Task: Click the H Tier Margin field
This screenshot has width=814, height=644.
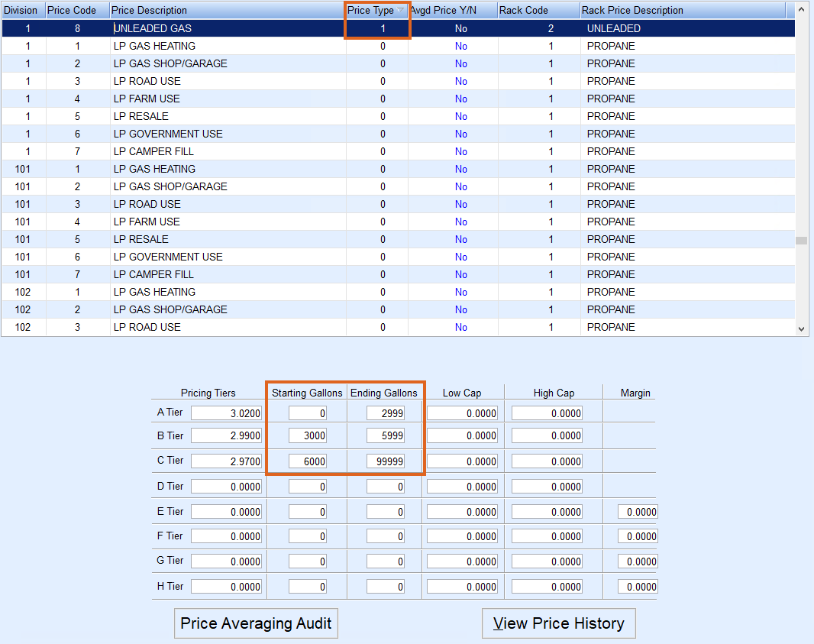Action: point(638,587)
